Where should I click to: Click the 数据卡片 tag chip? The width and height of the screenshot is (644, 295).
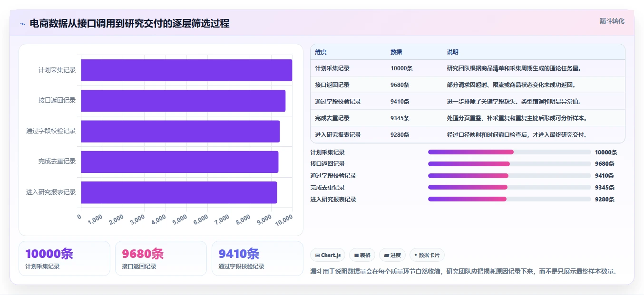point(427,255)
